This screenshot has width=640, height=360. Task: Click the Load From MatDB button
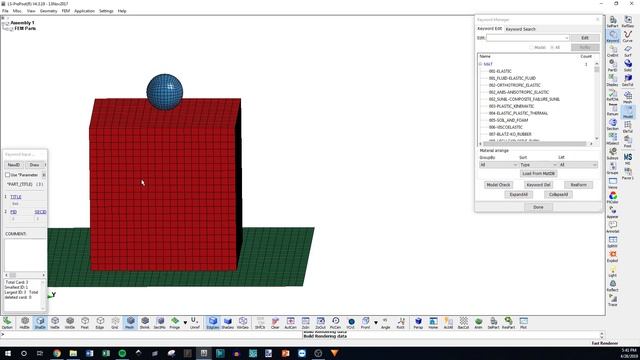(x=538, y=173)
